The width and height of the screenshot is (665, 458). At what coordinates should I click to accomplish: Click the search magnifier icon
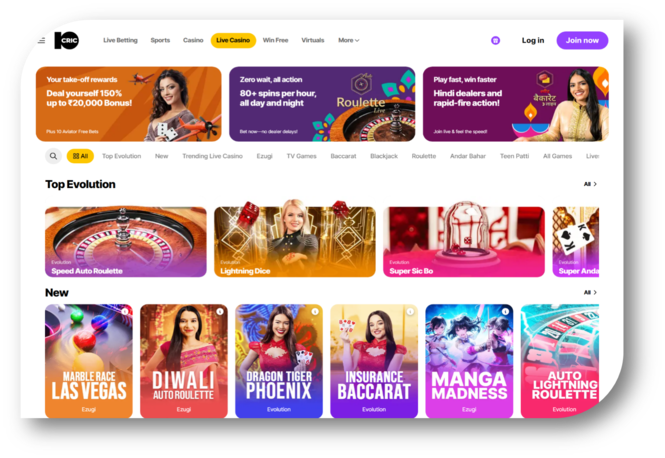53,156
